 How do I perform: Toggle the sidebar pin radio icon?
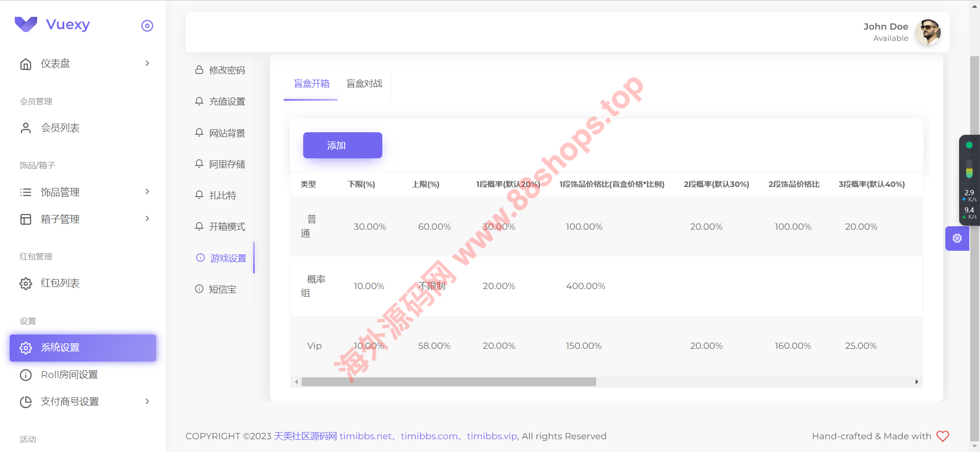click(147, 26)
